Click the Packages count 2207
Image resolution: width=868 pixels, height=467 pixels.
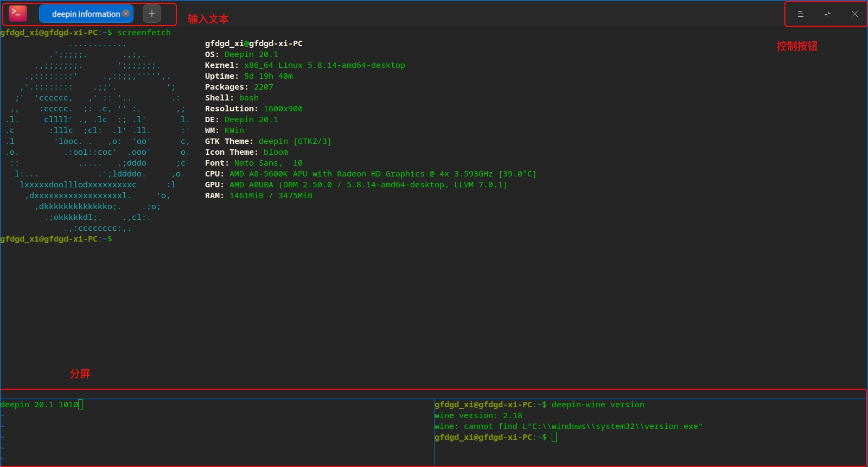coord(264,87)
